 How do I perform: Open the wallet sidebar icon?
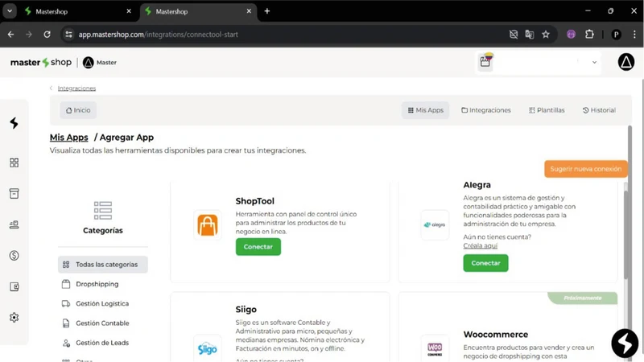pos(14,286)
